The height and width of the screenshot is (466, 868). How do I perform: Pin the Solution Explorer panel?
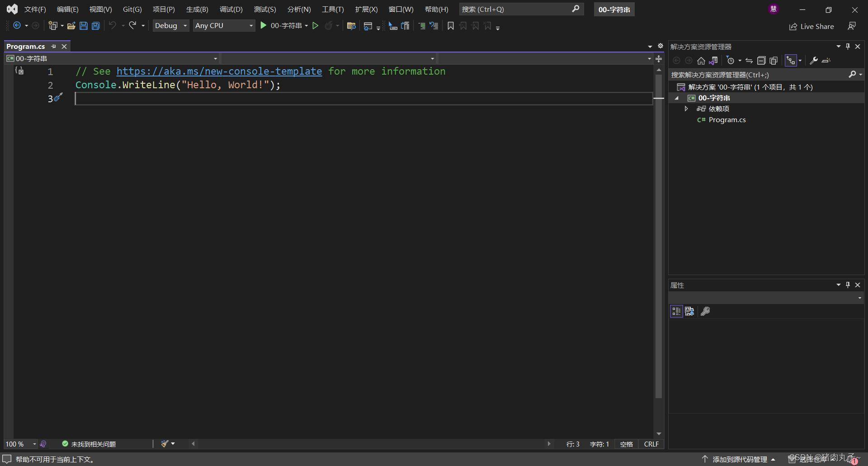click(x=848, y=46)
